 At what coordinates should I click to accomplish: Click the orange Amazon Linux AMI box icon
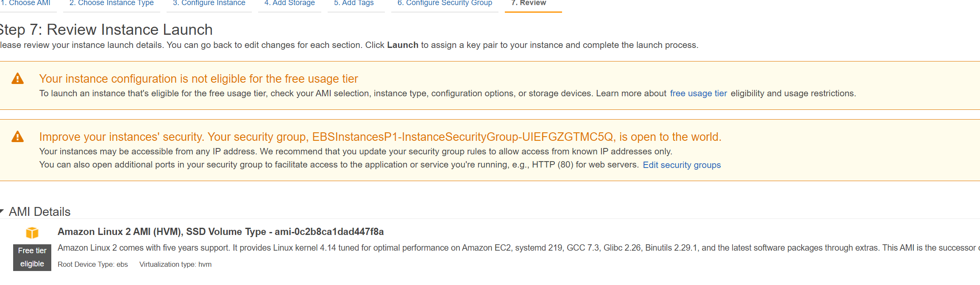coord(32,233)
